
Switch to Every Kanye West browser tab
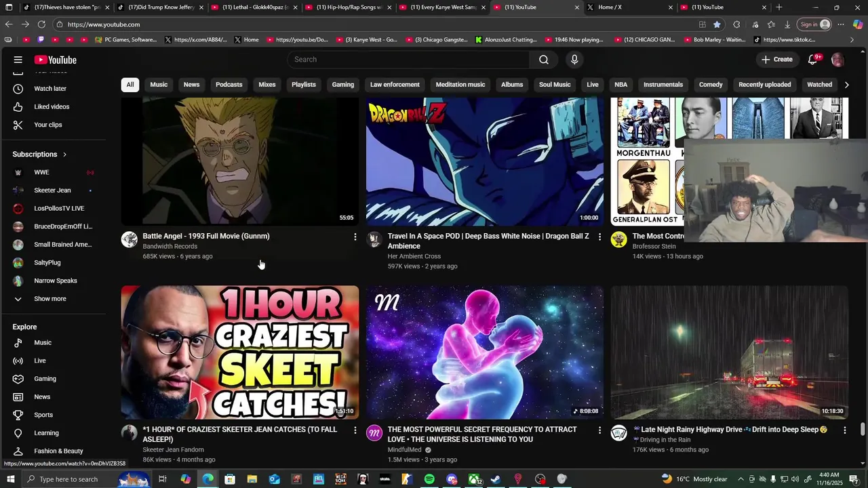pos(442,7)
